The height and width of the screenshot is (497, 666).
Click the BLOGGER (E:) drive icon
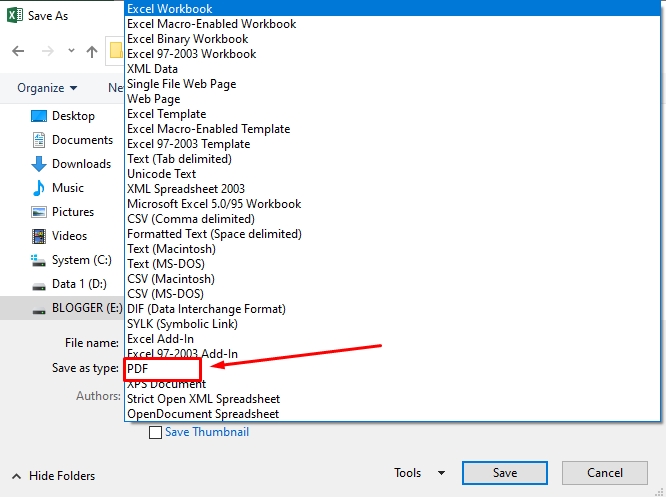[x=39, y=310]
